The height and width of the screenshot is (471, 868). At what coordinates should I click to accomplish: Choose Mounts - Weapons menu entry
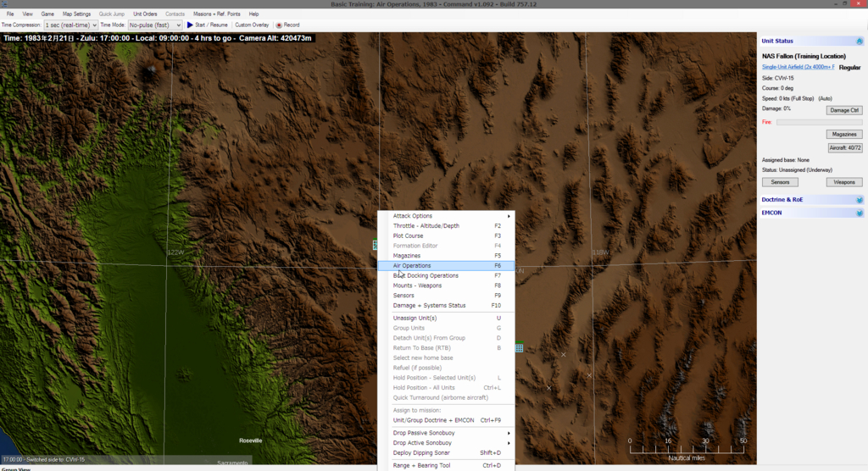click(x=446, y=285)
